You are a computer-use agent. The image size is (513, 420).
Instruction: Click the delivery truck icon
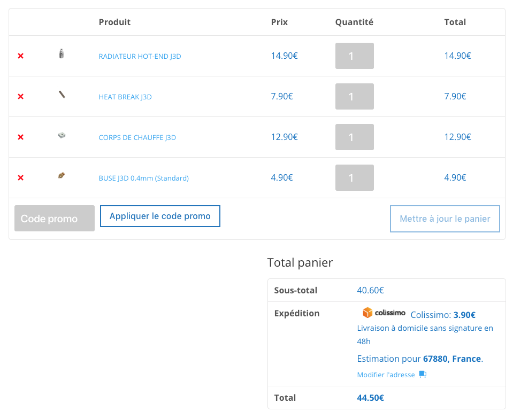[x=423, y=375]
